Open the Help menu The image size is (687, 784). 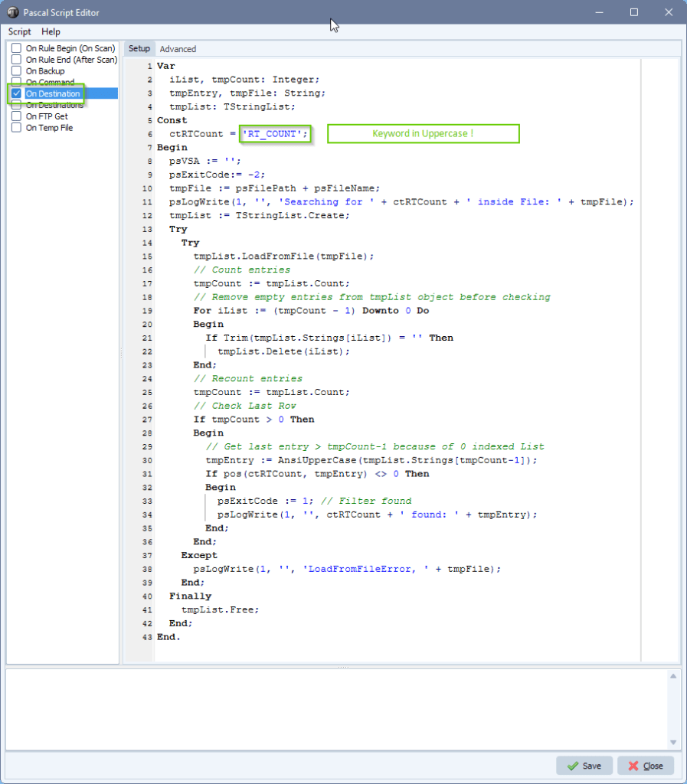coord(51,31)
